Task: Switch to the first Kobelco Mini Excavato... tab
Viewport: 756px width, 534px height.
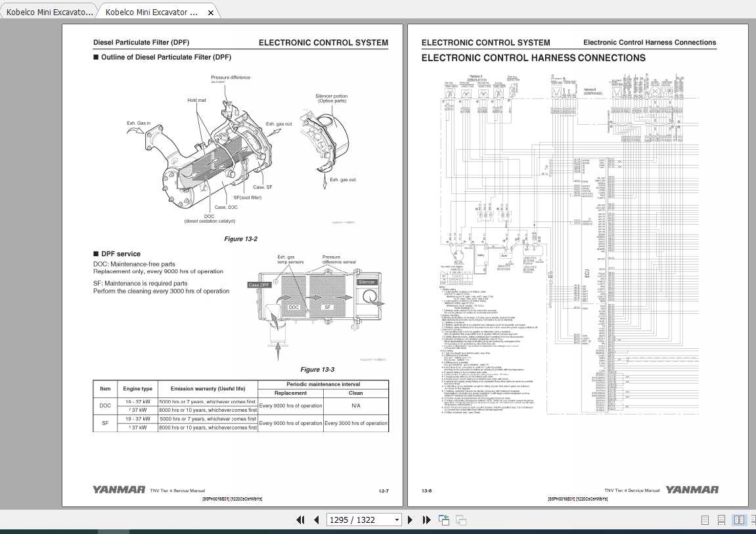Action: (49, 12)
